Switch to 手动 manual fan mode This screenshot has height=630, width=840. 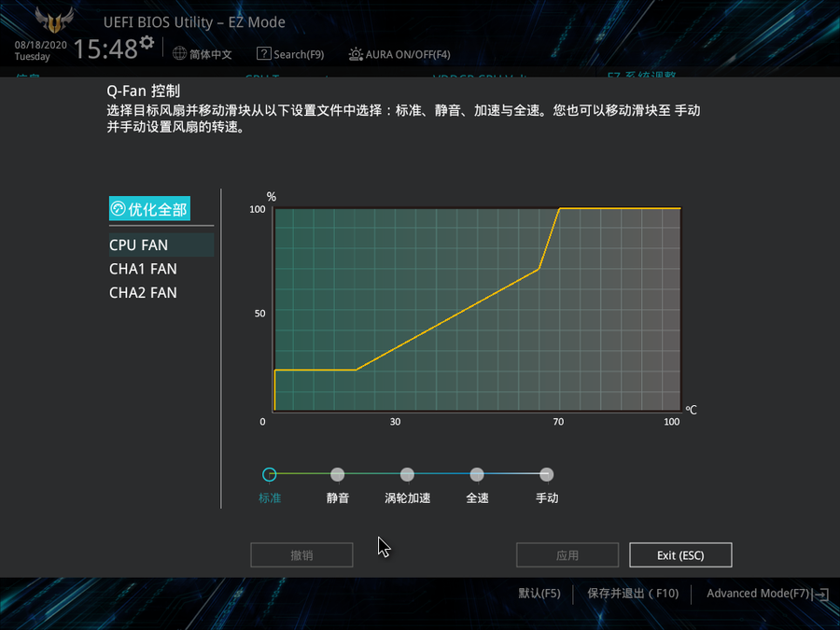547,475
